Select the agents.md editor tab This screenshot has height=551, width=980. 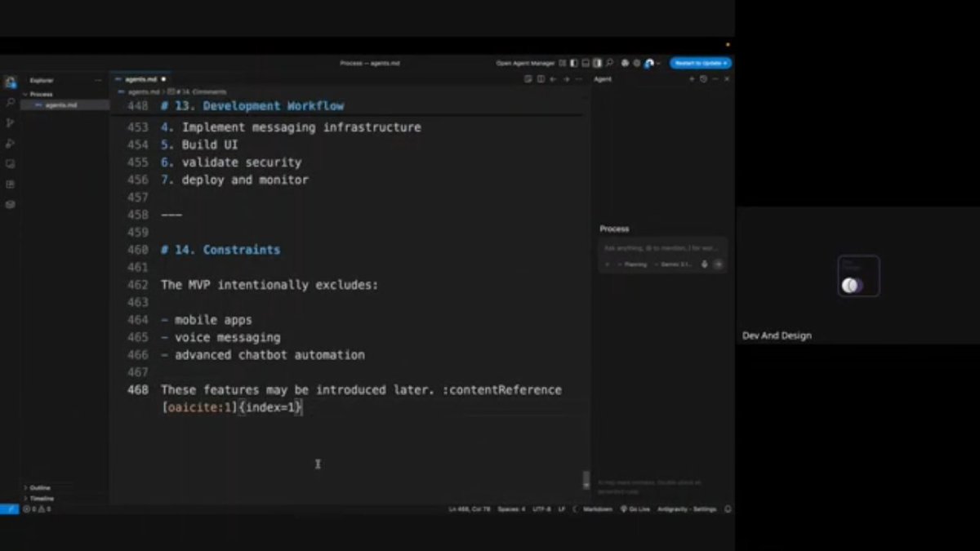point(140,79)
